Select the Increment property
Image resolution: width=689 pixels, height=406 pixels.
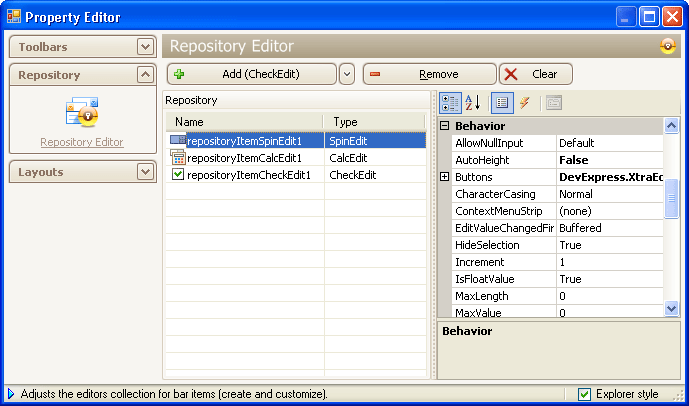point(504,262)
